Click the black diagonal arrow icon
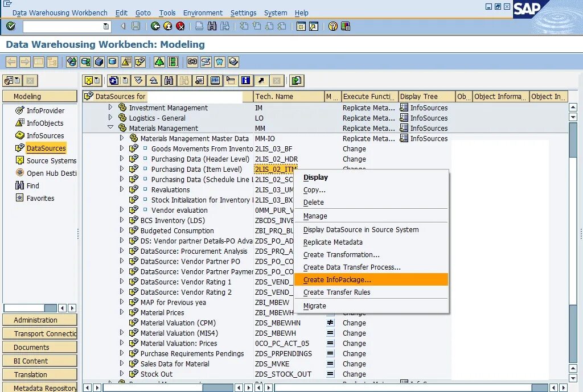The height and width of the screenshot is (392, 583). pos(261,80)
